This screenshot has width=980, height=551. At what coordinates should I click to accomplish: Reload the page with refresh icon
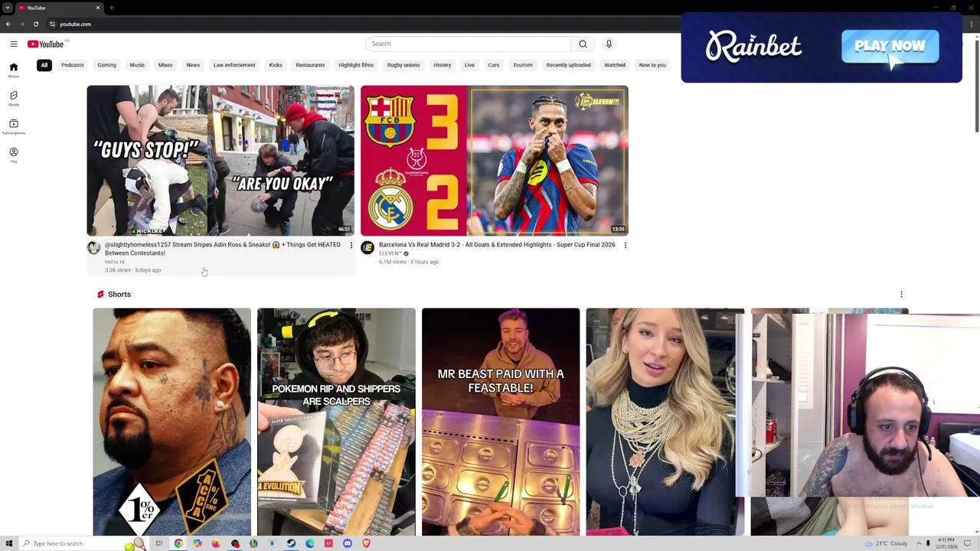click(x=35, y=24)
